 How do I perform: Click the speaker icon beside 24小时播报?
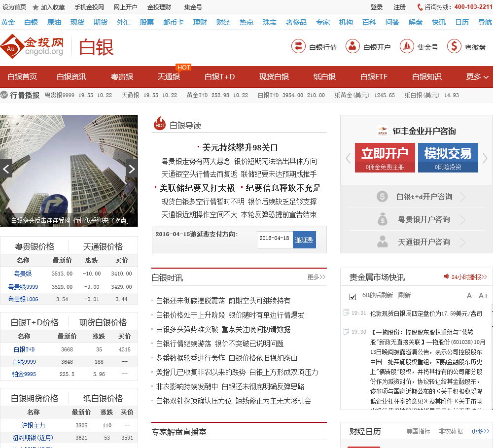(447, 276)
